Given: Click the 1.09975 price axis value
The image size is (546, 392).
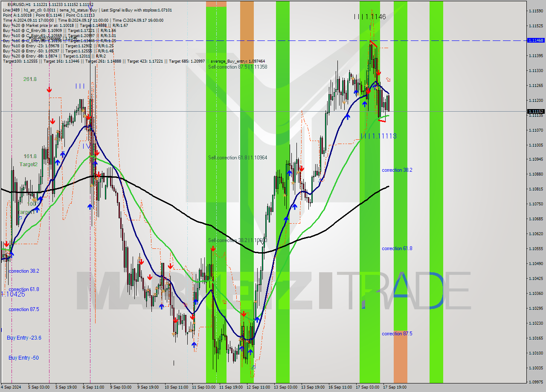Looking at the screenshot, I should (x=536, y=382).
